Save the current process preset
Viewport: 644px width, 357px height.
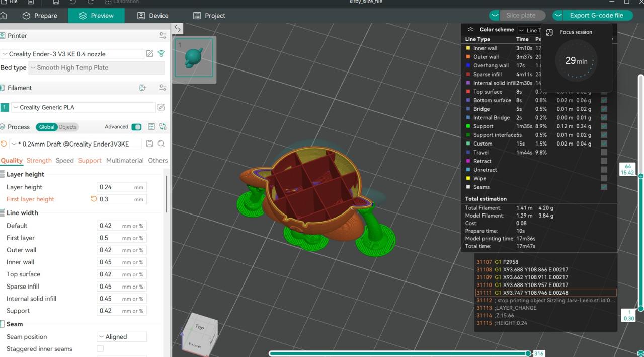click(149, 144)
